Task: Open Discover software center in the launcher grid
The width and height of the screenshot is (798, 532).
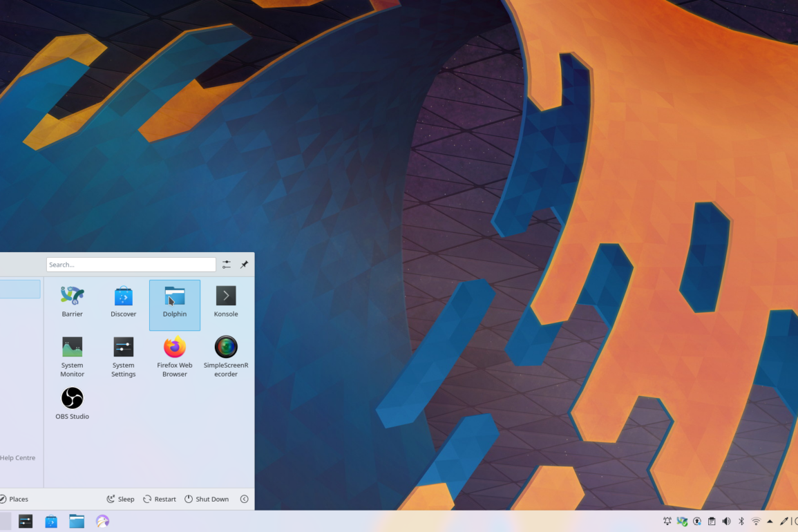Action: tap(123, 302)
